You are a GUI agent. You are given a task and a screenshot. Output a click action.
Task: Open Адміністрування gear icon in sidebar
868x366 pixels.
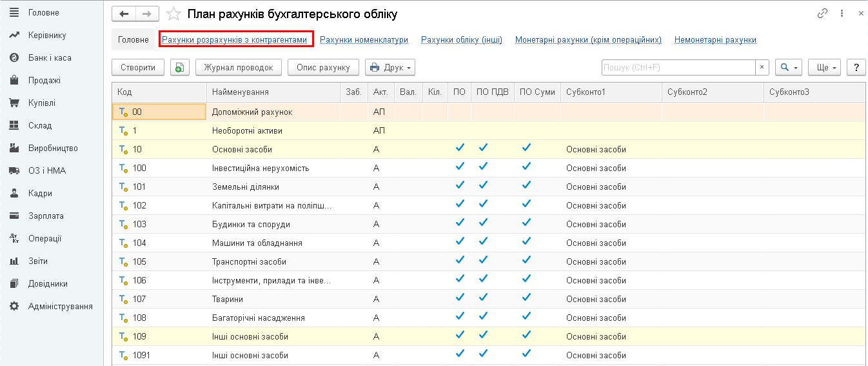coord(14,306)
